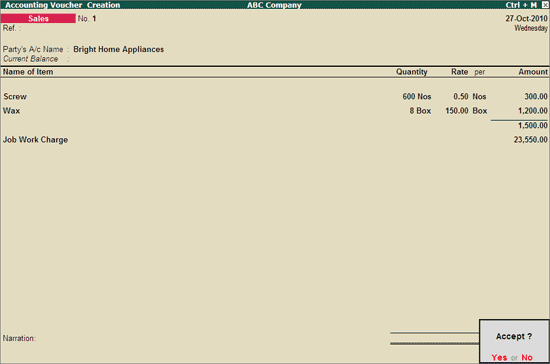Screen dimensions: 550x364
Task: Click Party's A/c Name Bright Home Appliances
Action: 119,49
